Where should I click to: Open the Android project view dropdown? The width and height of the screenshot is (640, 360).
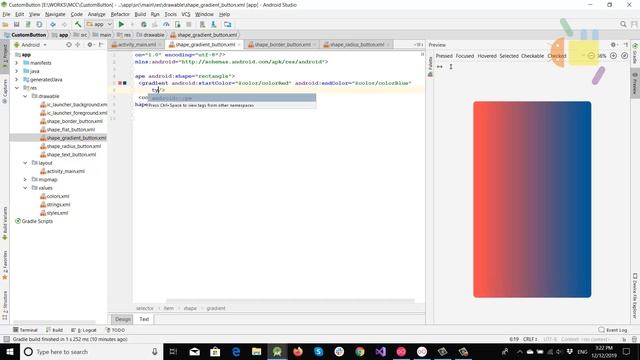[31, 44]
